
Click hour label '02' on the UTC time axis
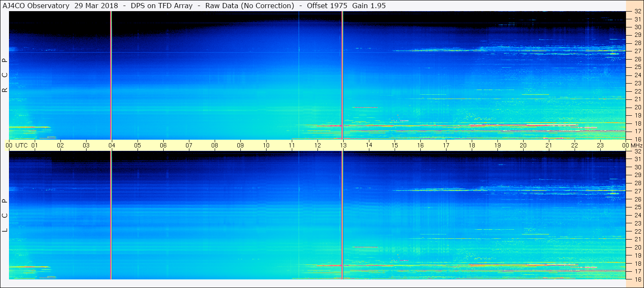(60, 145)
